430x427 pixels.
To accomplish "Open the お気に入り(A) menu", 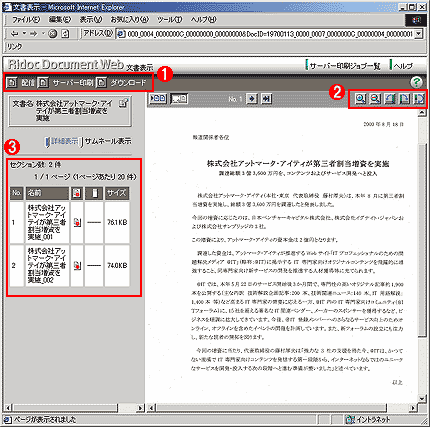I will (x=130, y=20).
